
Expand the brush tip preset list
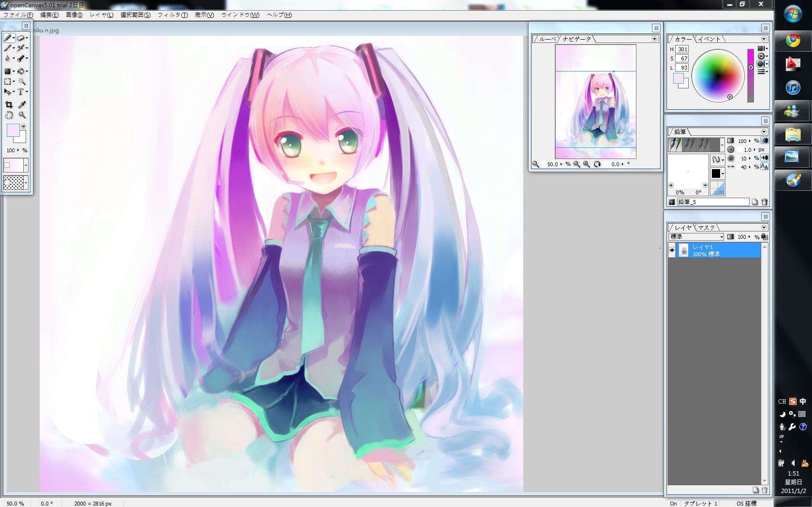point(722,145)
